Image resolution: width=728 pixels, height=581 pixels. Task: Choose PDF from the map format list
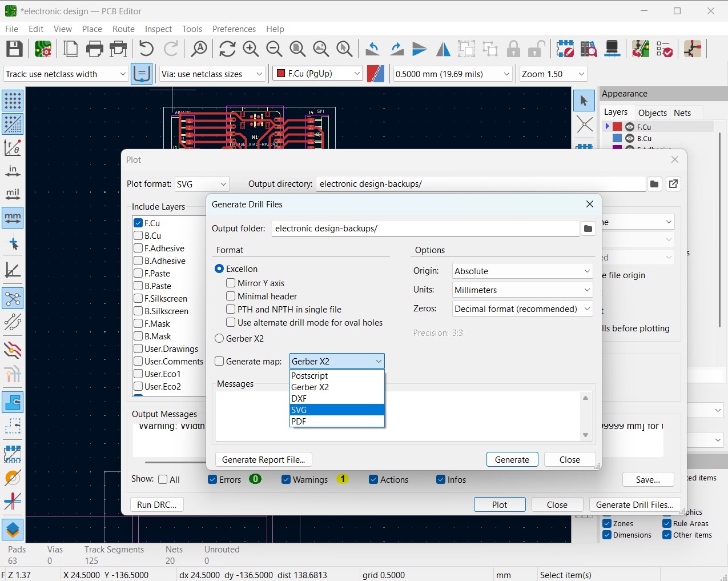(337, 421)
